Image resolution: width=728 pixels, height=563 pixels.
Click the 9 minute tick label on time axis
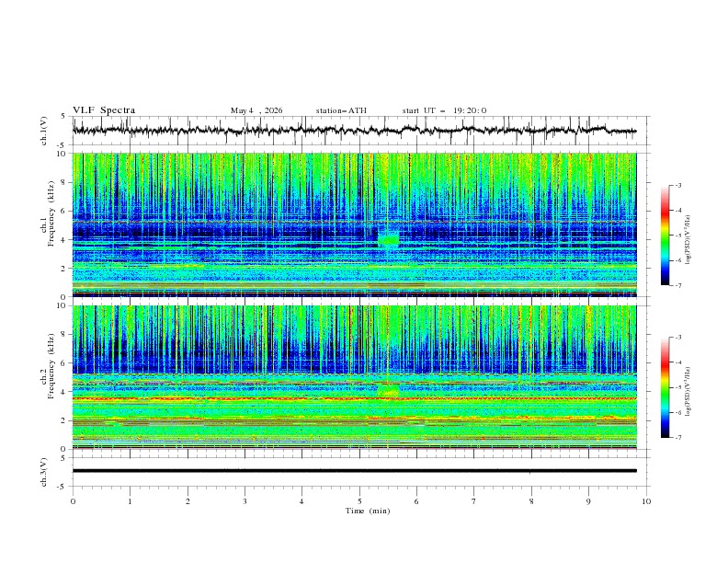coord(588,501)
